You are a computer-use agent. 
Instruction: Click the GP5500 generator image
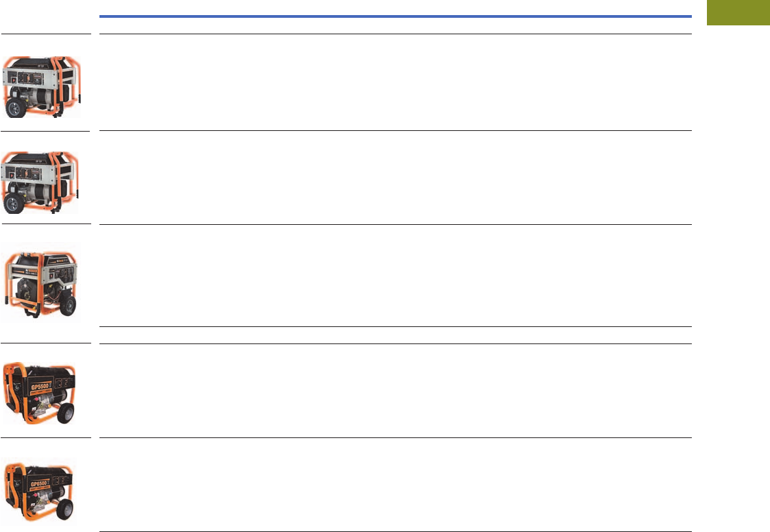point(39,393)
